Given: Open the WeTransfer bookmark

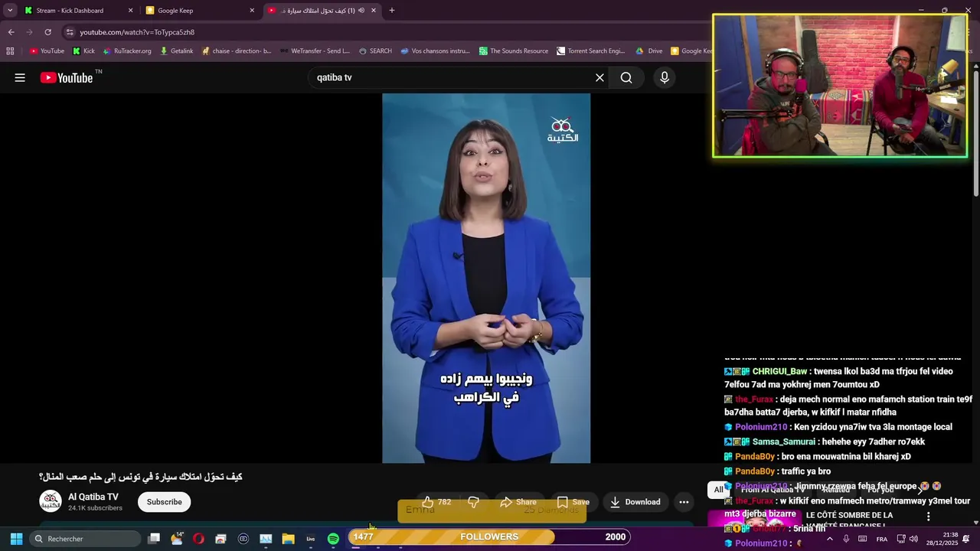Looking at the screenshot, I should (315, 51).
